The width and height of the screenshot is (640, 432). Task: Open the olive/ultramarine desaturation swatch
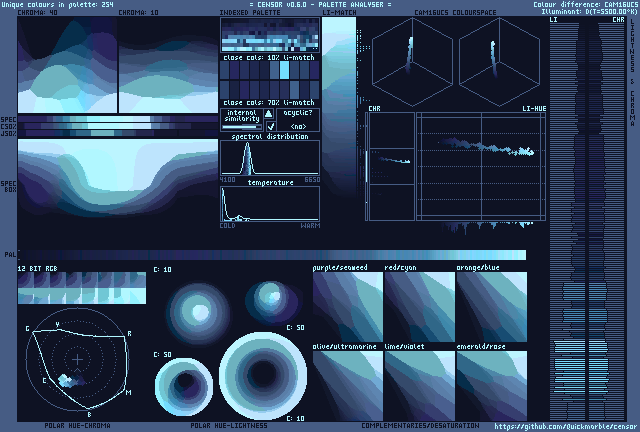pyautogui.click(x=347, y=384)
